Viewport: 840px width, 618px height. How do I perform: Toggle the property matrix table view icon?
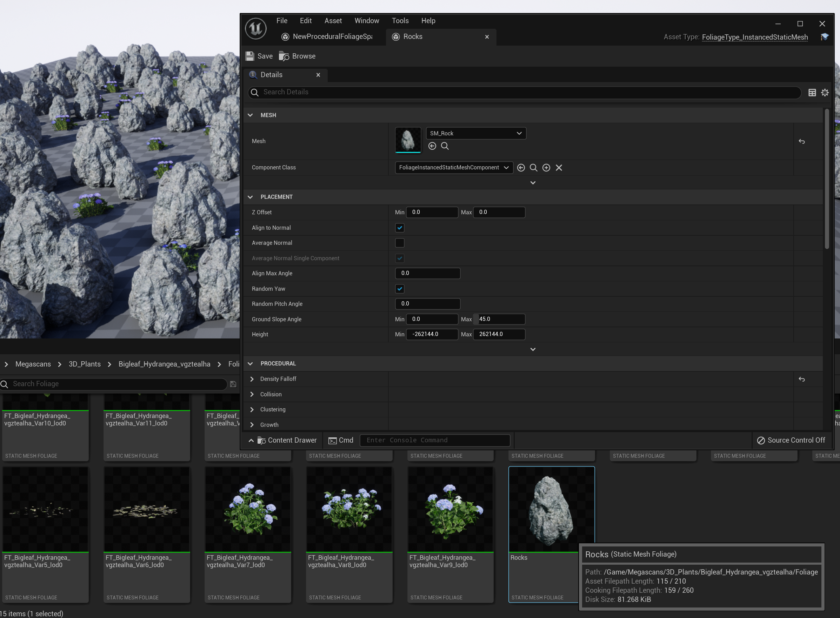[812, 92]
